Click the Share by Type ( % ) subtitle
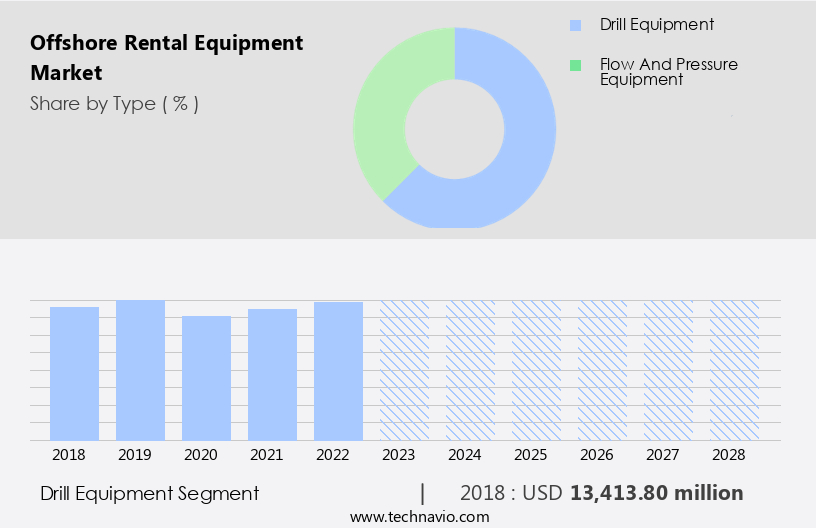816x528 pixels. (114, 104)
